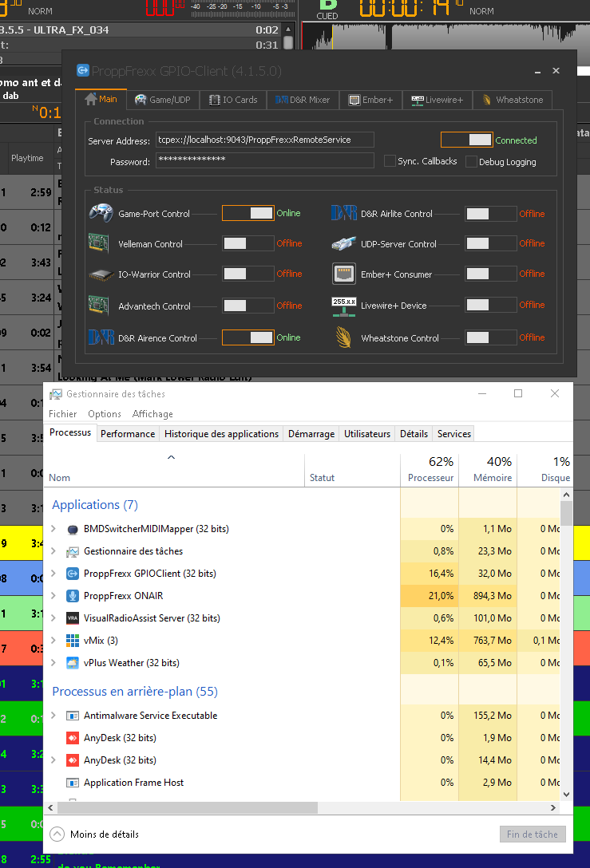
Task: Click the Password input field
Action: coord(265,160)
